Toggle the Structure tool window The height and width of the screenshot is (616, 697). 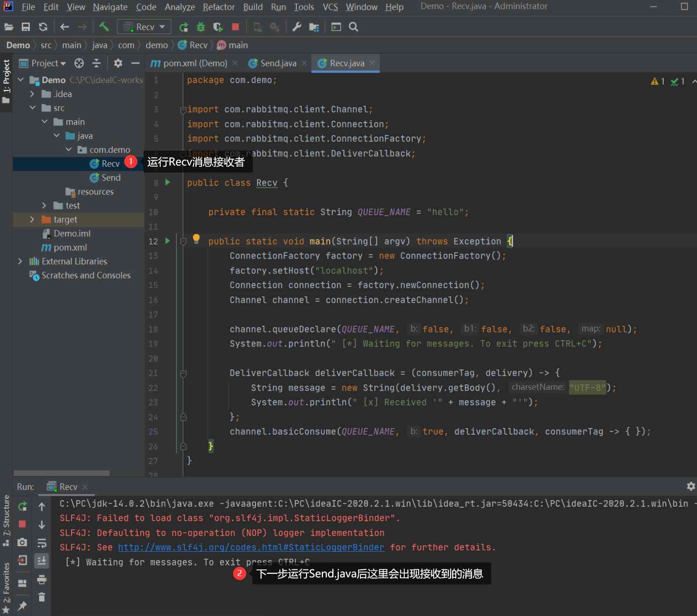coord(6,520)
